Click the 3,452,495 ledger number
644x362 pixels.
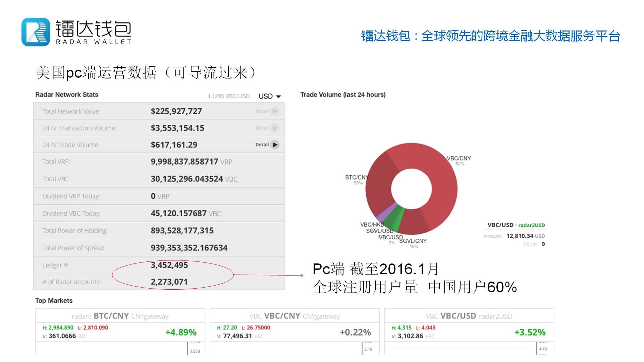pyautogui.click(x=169, y=265)
